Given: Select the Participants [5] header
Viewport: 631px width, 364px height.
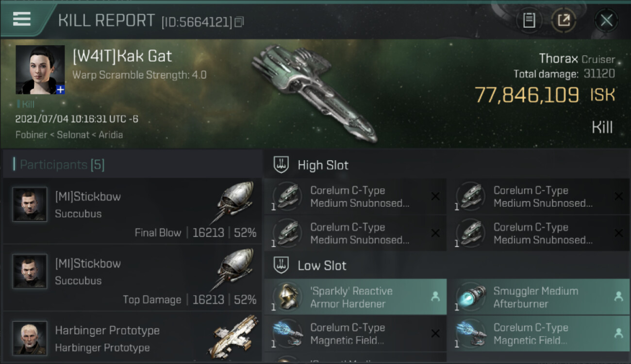Looking at the screenshot, I should pos(59,165).
